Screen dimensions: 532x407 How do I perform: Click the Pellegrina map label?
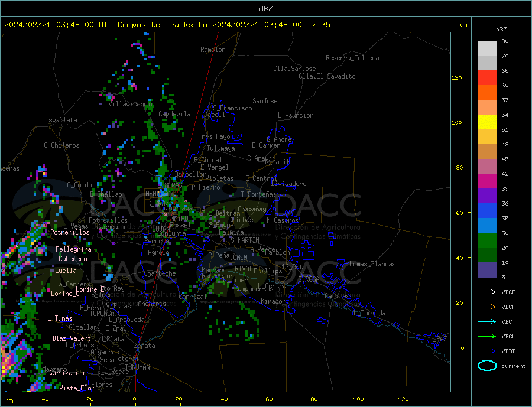[x=74, y=249]
